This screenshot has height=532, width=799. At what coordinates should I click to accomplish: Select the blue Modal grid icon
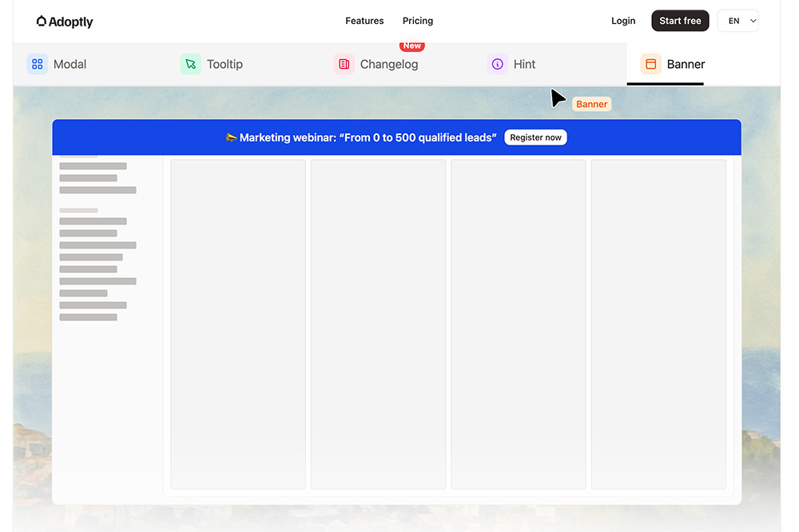pyautogui.click(x=38, y=64)
